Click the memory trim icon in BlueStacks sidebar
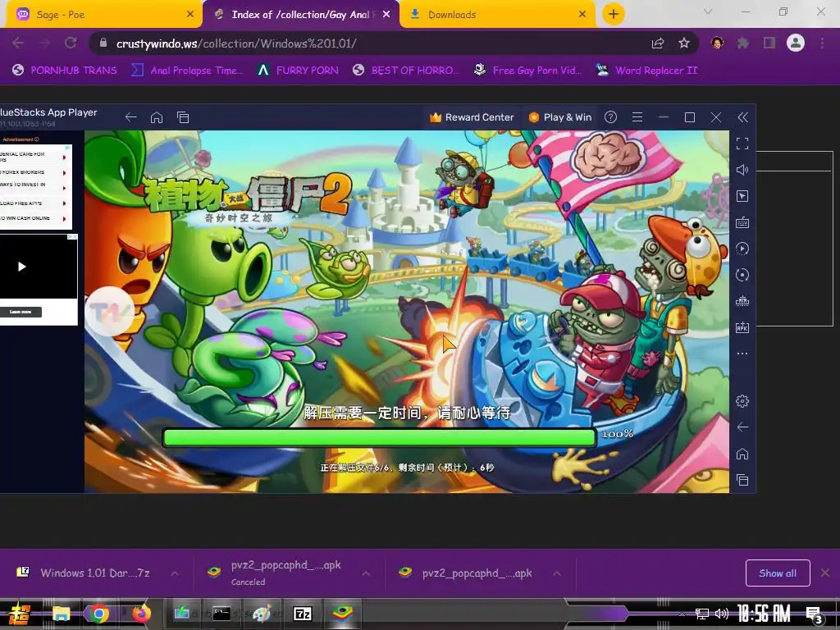840x630 pixels. [x=742, y=301]
